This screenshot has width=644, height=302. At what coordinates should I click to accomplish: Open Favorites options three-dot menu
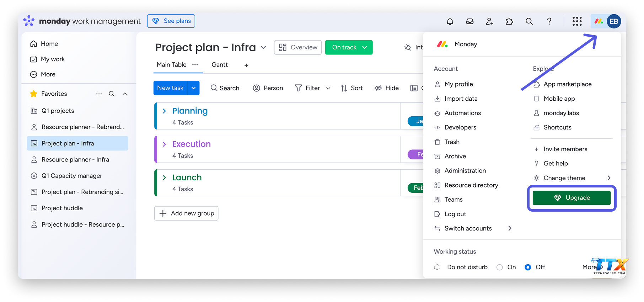coord(99,94)
